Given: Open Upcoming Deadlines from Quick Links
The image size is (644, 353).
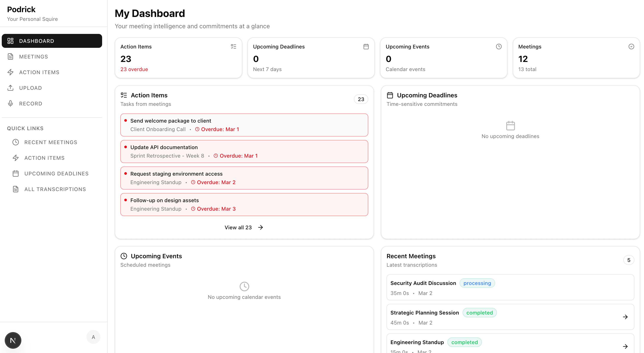Looking at the screenshot, I should [56, 173].
